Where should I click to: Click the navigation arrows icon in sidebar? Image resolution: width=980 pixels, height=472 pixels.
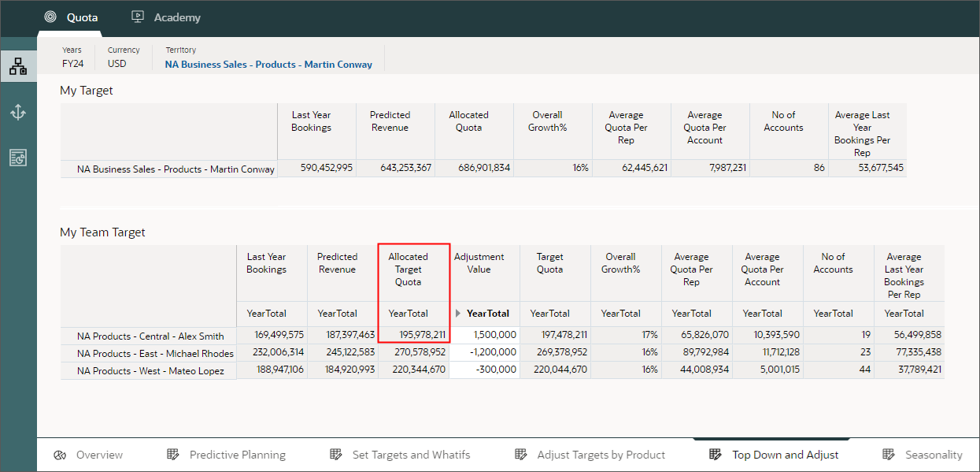tap(18, 112)
